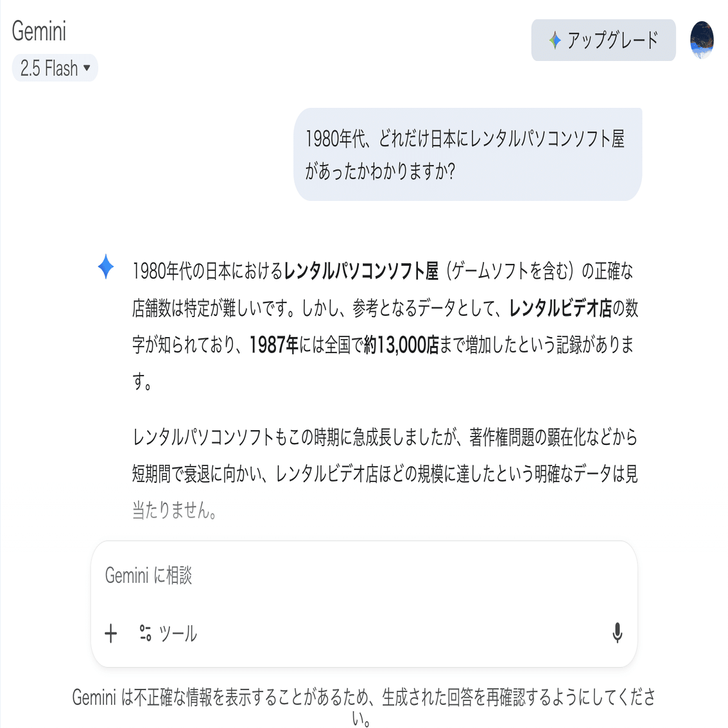Click the アップグレード upgrade button
This screenshot has width=728, height=728.
603,40
